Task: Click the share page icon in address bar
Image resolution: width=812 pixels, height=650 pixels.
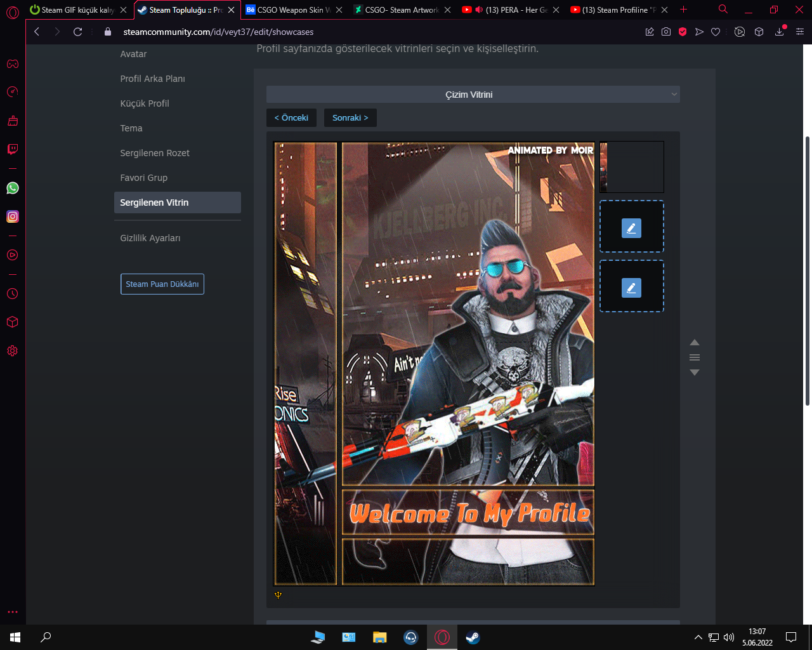Action: pos(650,32)
